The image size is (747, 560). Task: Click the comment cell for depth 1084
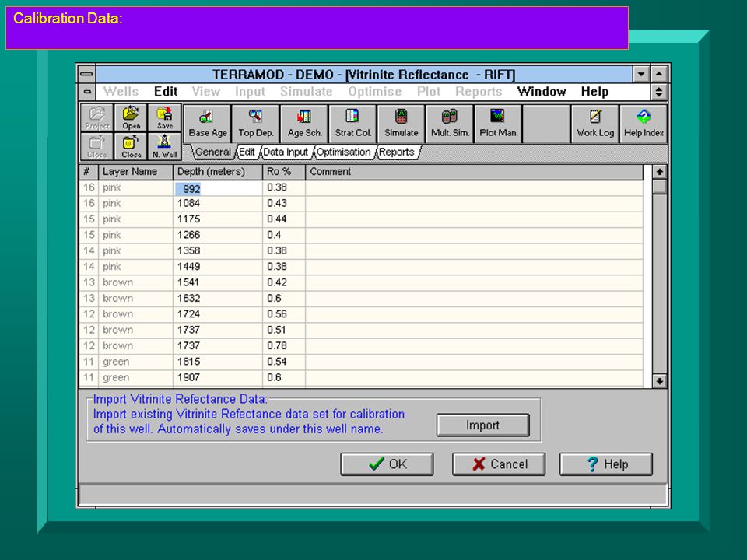[x=475, y=203]
